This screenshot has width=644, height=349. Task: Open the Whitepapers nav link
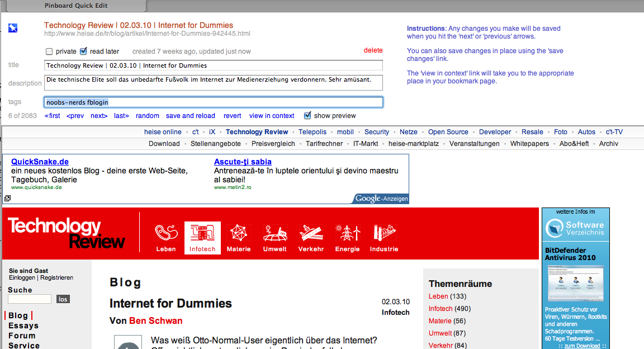click(x=529, y=144)
